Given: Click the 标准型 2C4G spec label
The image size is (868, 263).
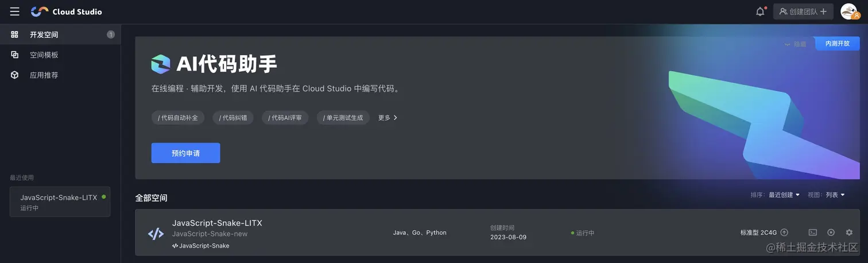Looking at the screenshot, I should coord(758,233).
